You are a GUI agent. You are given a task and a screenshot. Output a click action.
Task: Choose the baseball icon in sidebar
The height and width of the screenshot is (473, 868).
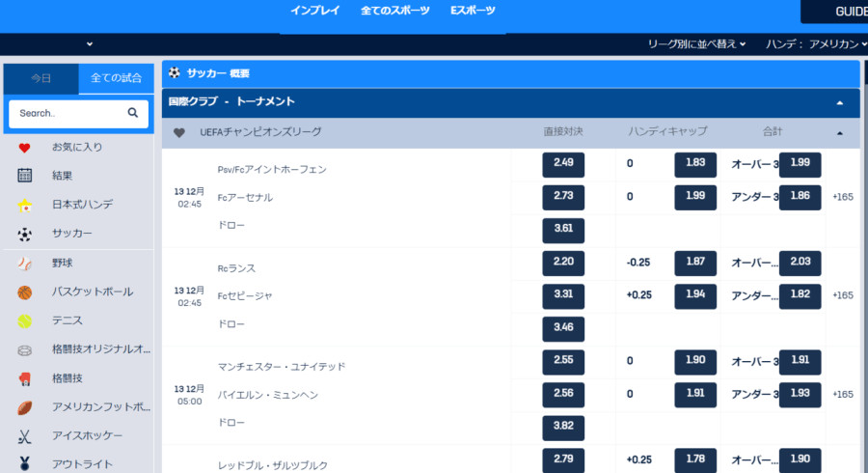(x=24, y=264)
